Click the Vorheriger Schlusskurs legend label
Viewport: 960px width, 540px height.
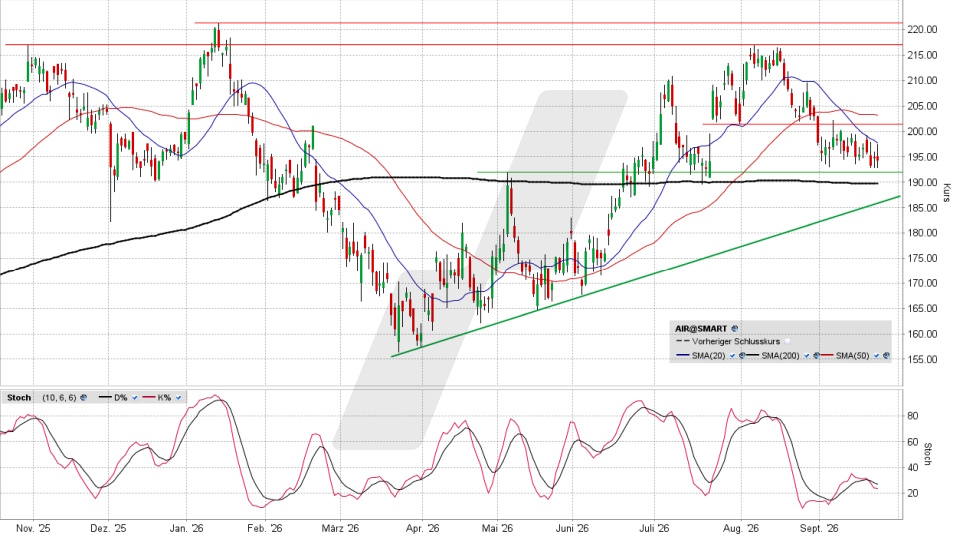click(736, 342)
